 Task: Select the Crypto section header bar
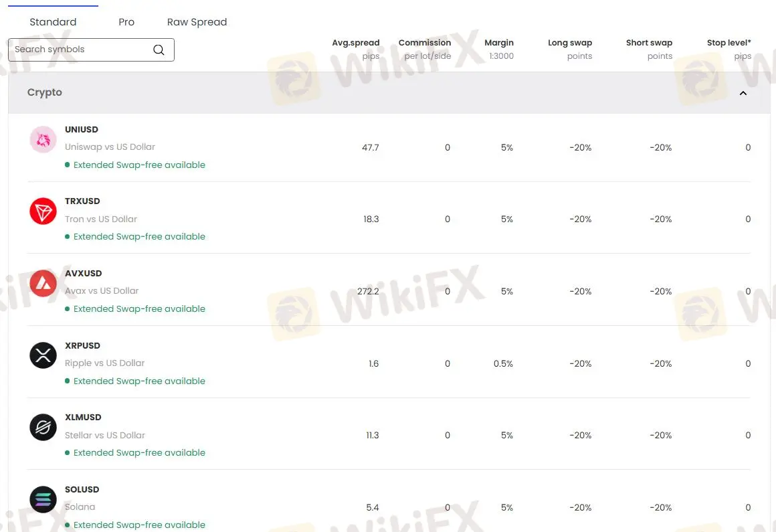click(x=388, y=92)
